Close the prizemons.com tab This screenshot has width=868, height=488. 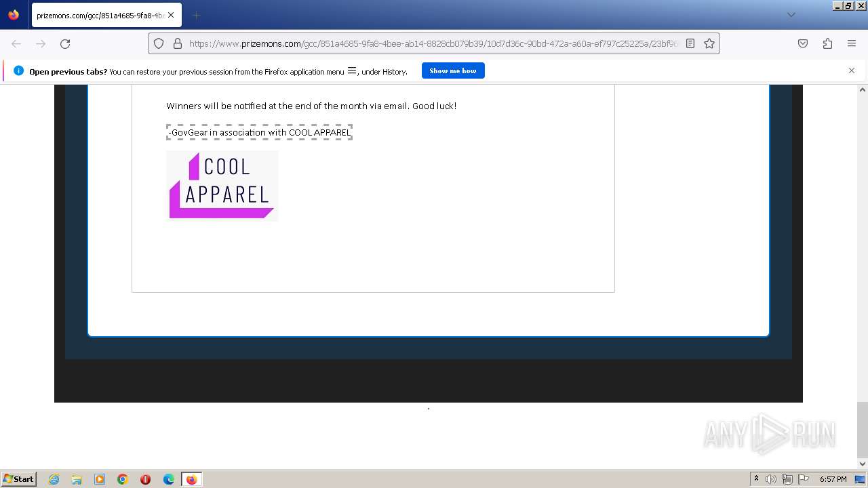pos(171,15)
